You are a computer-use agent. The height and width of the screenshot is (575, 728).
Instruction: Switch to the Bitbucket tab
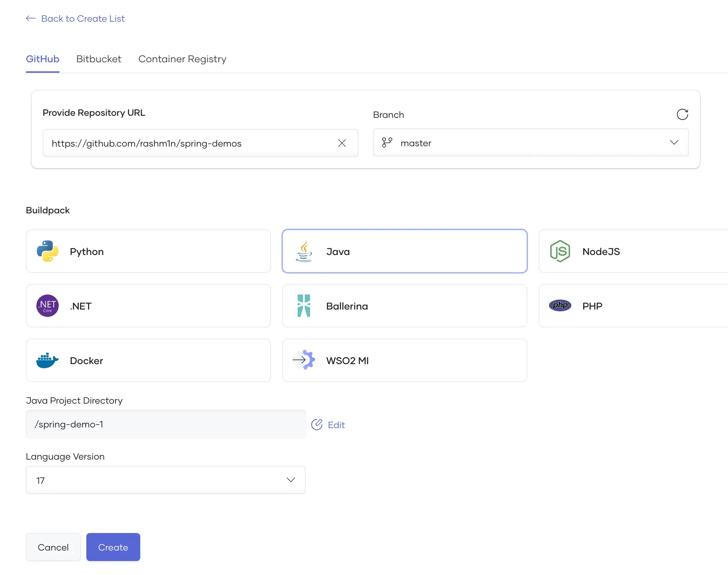click(99, 59)
